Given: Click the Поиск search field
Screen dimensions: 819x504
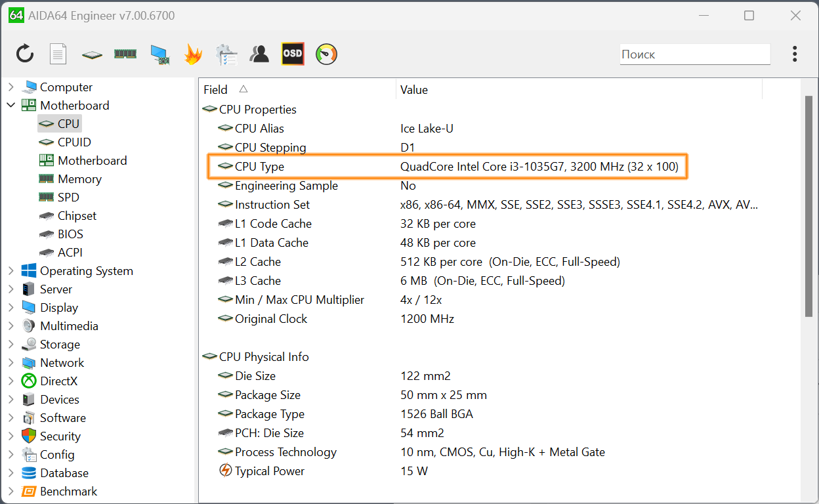Looking at the screenshot, I should (694, 54).
